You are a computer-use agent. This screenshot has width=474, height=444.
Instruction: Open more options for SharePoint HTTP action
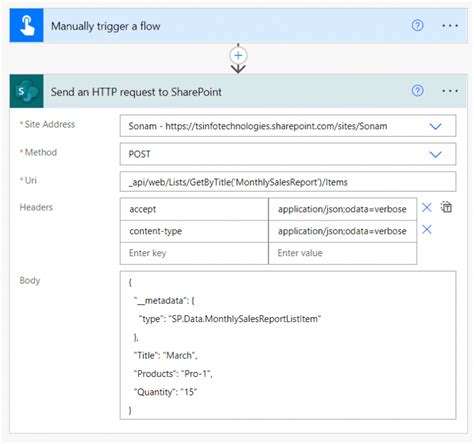coord(450,91)
